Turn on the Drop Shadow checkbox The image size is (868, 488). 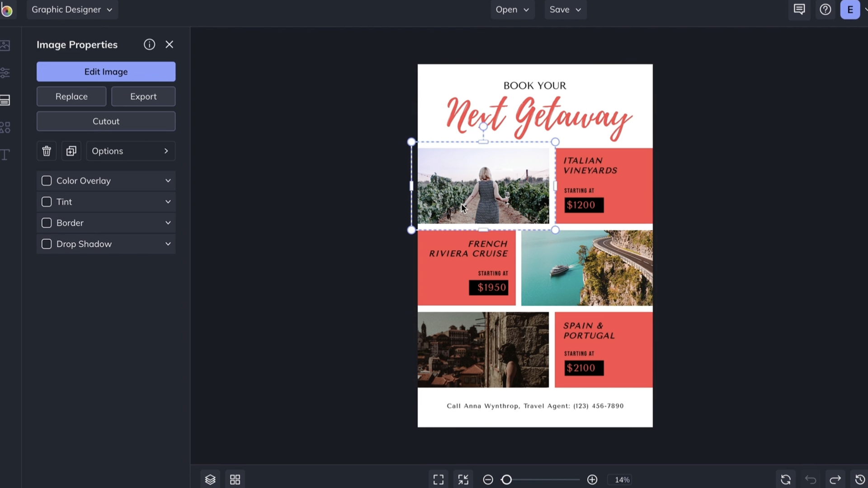47,244
